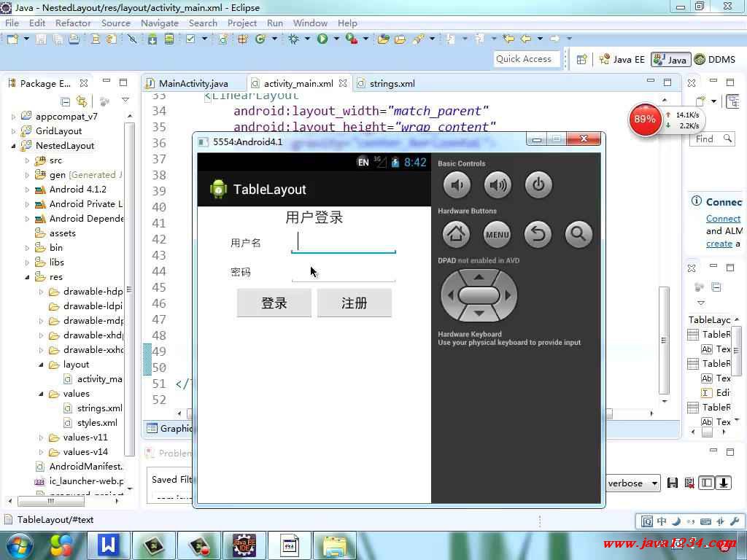This screenshot has height=560, width=747.
Task: Tap the emulator Search hardware button
Action: coord(578,234)
